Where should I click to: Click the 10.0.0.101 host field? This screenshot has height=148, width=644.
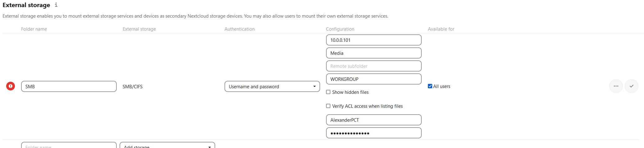(374, 40)
